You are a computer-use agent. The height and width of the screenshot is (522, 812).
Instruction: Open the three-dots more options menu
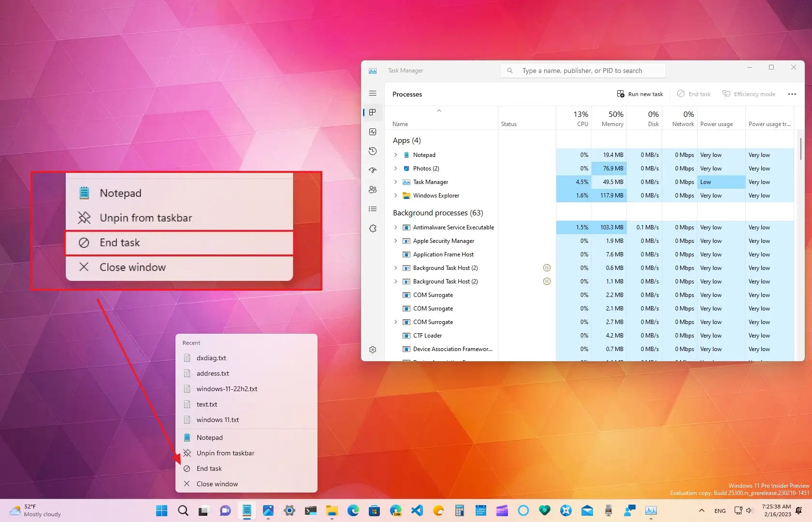(792, 94)
